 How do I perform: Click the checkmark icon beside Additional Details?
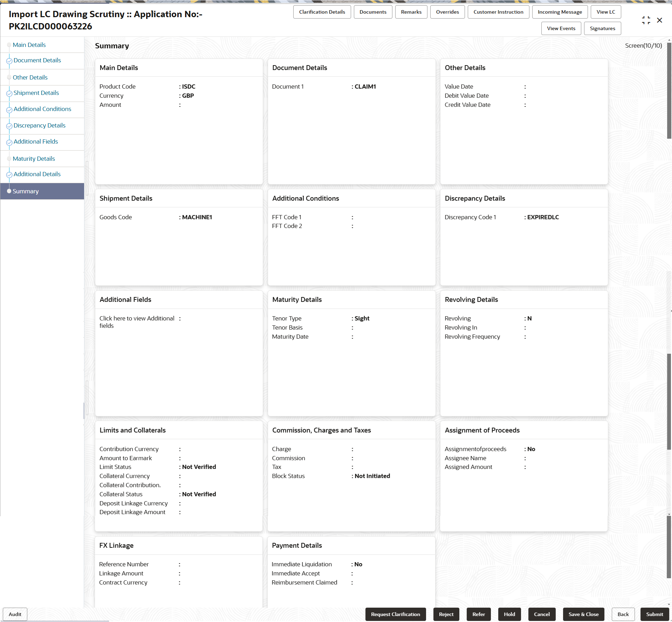[9, 175]
